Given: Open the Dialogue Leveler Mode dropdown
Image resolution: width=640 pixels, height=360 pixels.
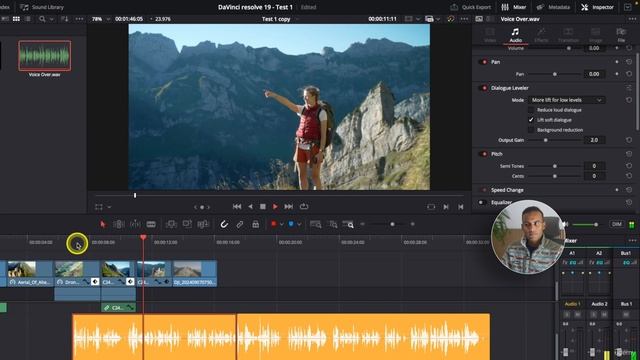Looking at the screenshot, I should coord(567,100).
